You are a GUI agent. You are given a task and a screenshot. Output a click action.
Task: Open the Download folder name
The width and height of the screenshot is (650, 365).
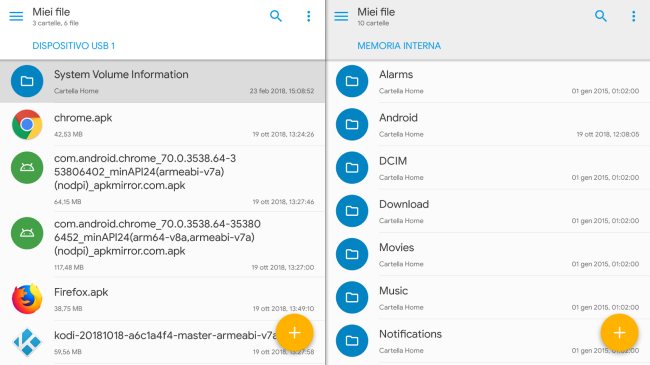point(404,204)
